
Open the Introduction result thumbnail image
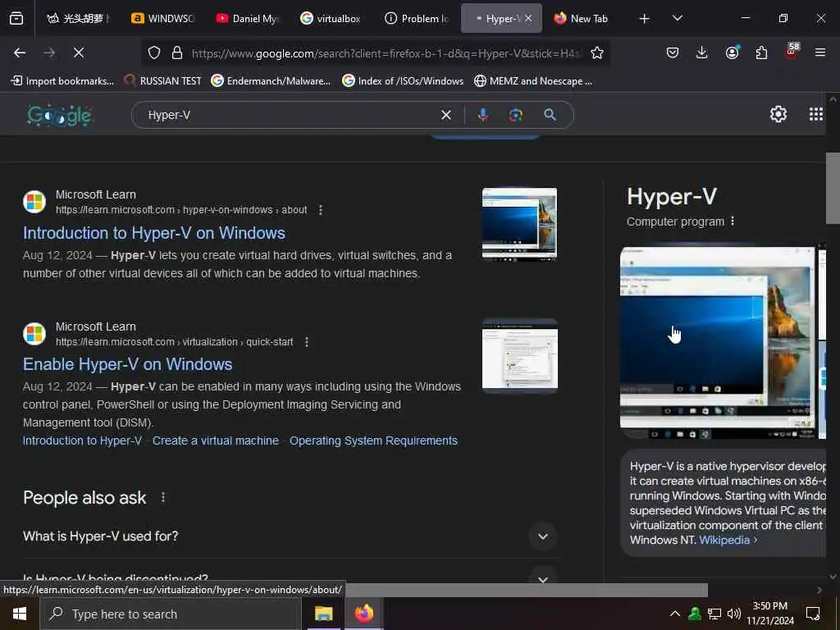(519, 223)
